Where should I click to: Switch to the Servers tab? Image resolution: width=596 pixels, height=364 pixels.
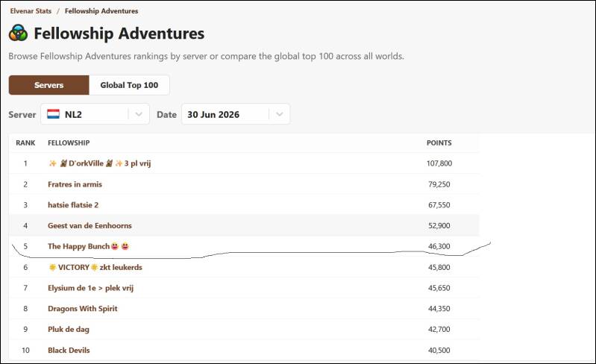coord(49,85)
